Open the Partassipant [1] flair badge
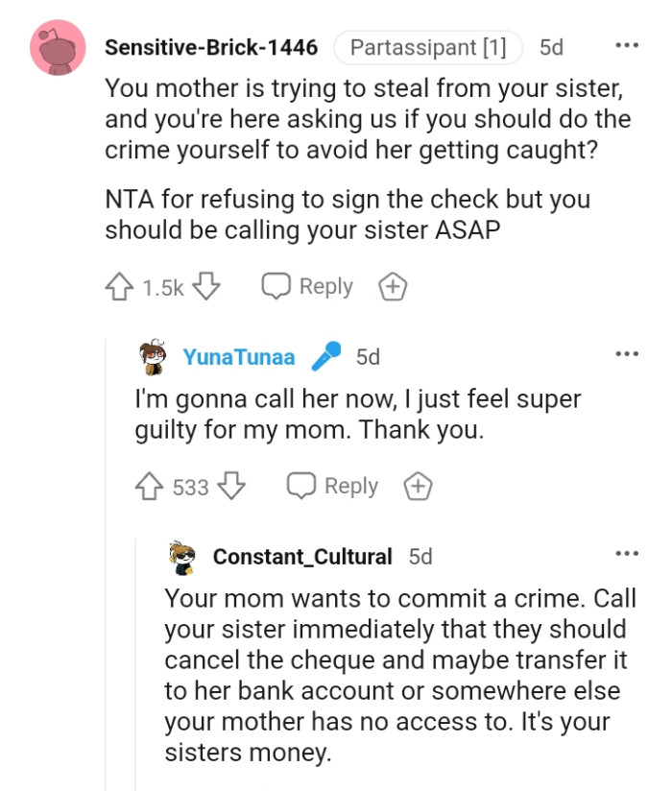This screenshot has height=791, width=672. point(428,46)
